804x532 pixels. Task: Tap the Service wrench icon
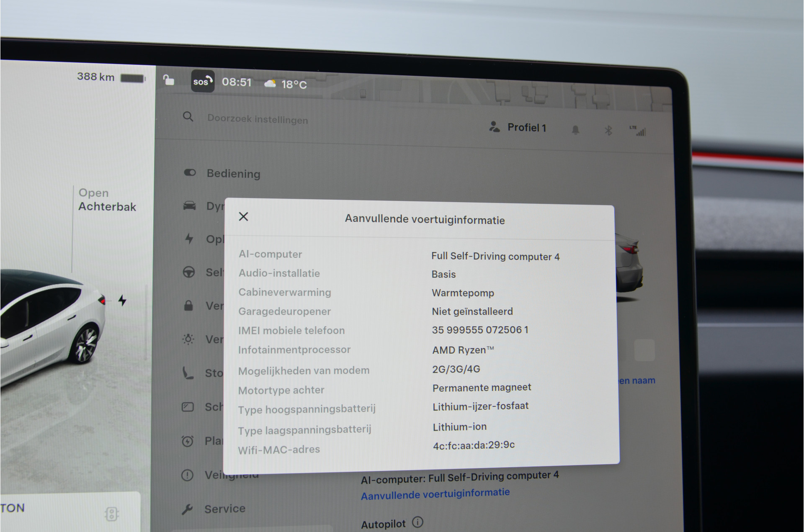(187, 509)
